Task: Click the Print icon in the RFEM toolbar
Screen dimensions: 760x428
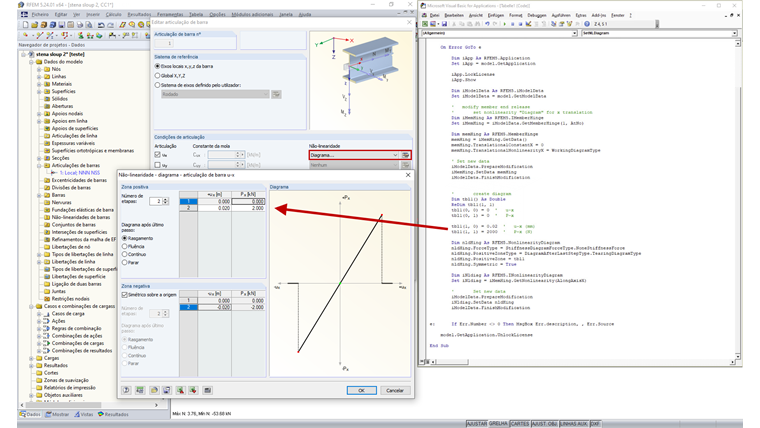Action: [80, 25]
